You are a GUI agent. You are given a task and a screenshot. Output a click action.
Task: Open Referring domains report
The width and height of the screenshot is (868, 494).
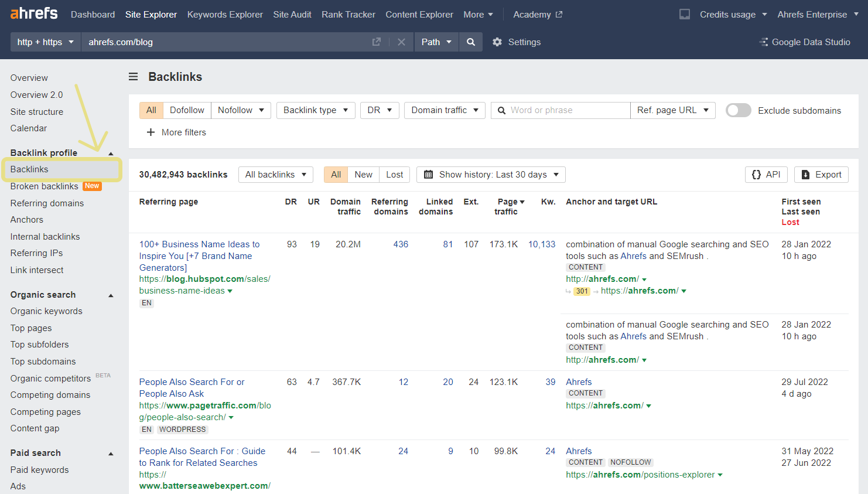tap(47, 203)
